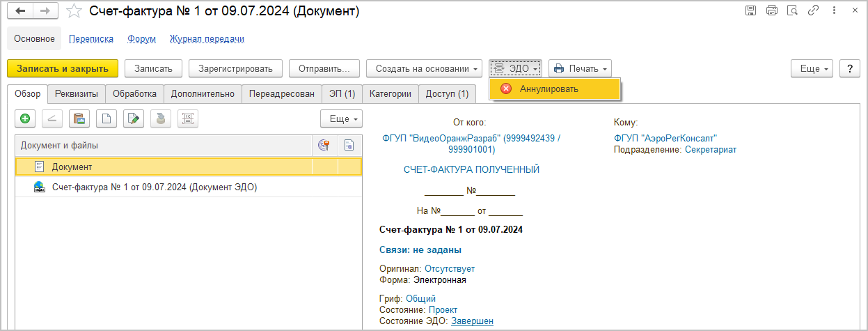Open the ЭП (1) tab
The image size is (868, 331).
click(x=342, y=93)
